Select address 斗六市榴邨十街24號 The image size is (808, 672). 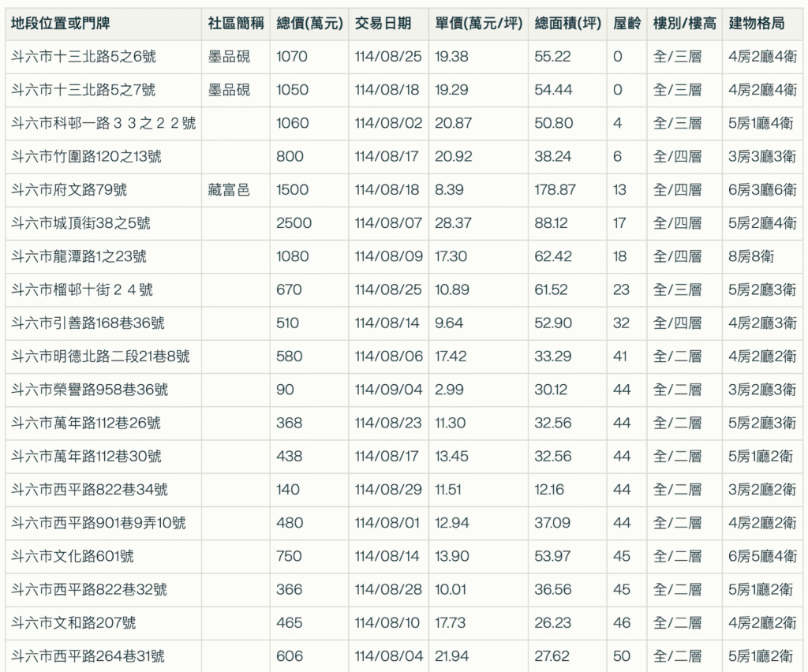coord(82,290)
